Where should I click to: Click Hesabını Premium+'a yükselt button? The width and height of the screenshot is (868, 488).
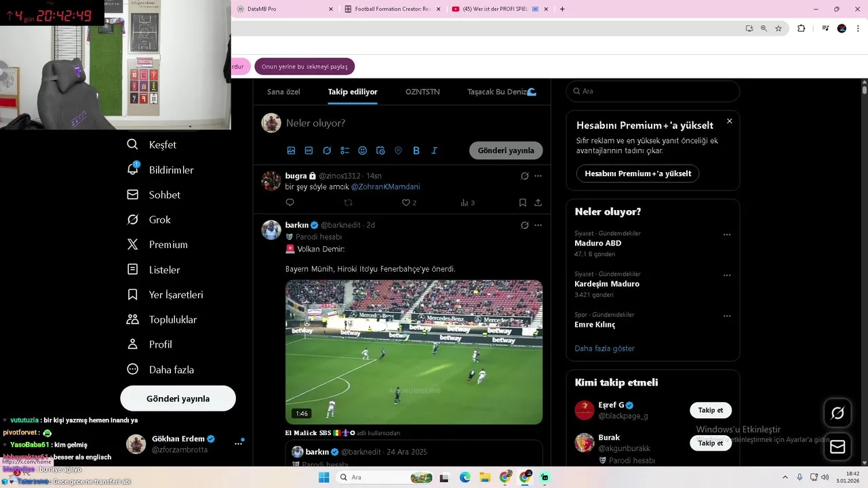click(x=637, y=174)
